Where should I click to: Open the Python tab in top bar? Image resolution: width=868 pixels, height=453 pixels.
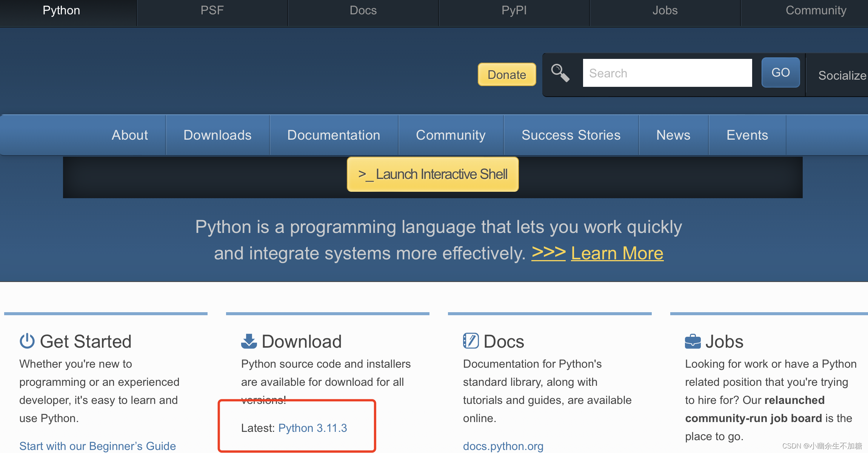(x=61, y=11)
